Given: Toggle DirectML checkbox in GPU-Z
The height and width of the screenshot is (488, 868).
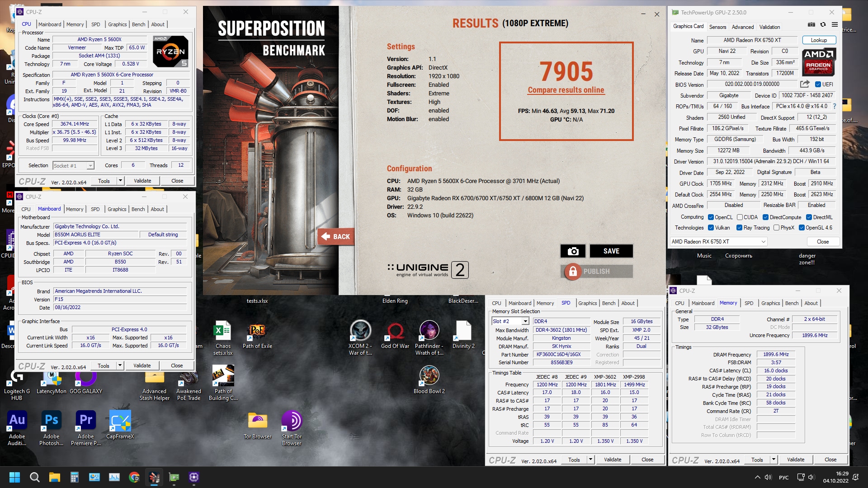Looking at the screenshot, I should point(809,217).
